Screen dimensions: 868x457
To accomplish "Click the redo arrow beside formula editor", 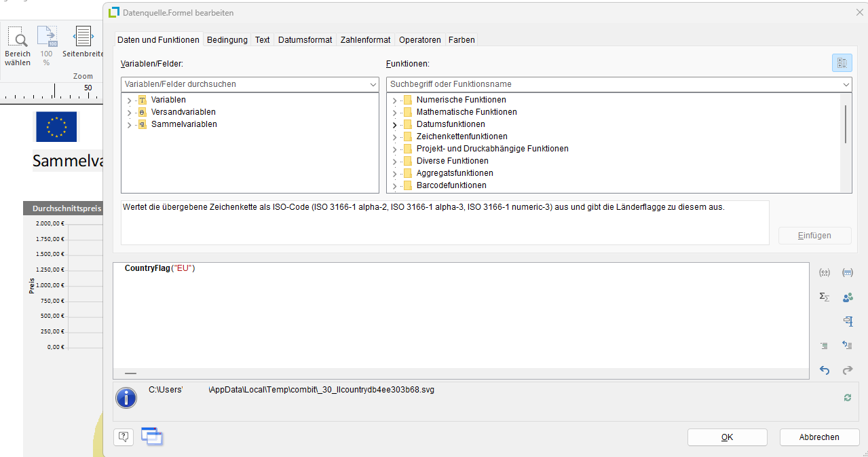I will click(x=847, y=370).
